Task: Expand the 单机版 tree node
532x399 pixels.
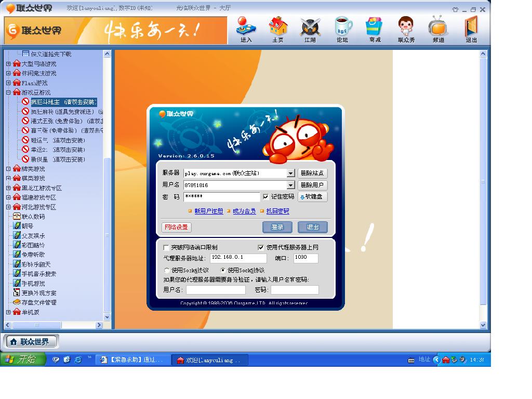Action: pyautogui.click(x=8, y=312)
